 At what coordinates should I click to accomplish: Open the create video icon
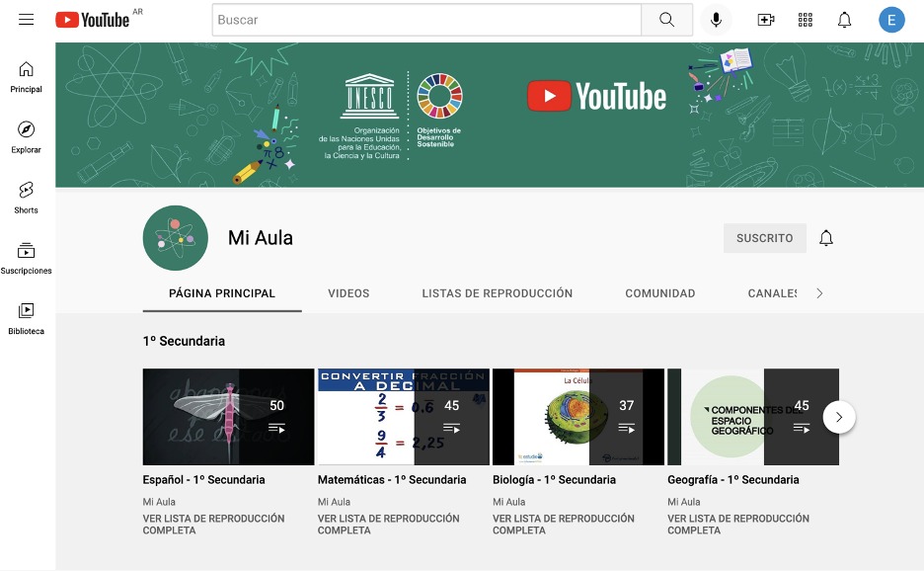pyautogui.click(x=765, y=20)
